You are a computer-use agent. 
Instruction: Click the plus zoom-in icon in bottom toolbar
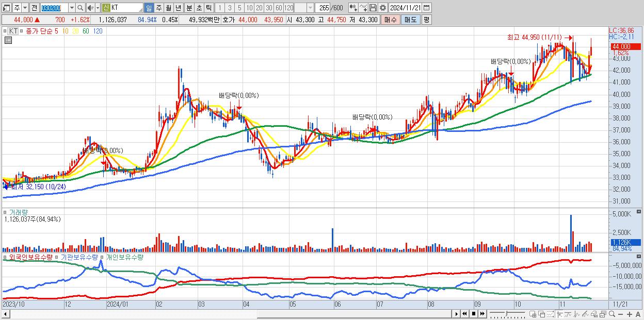(x=629, y=314)
